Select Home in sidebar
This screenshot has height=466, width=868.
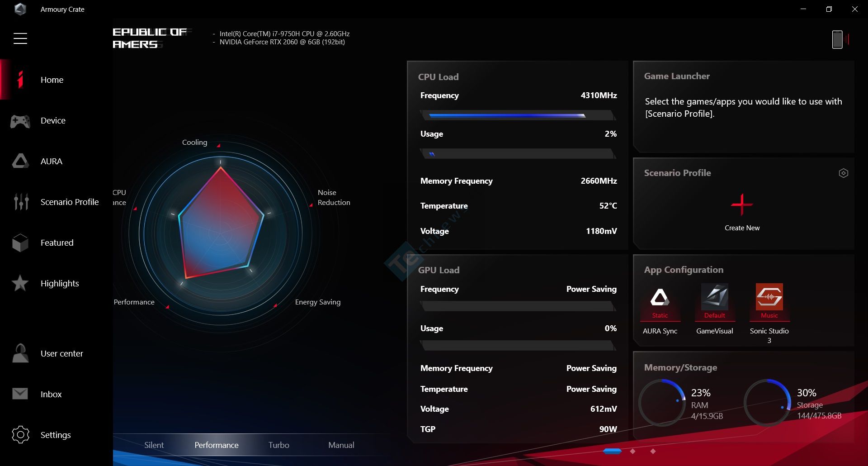52,80
